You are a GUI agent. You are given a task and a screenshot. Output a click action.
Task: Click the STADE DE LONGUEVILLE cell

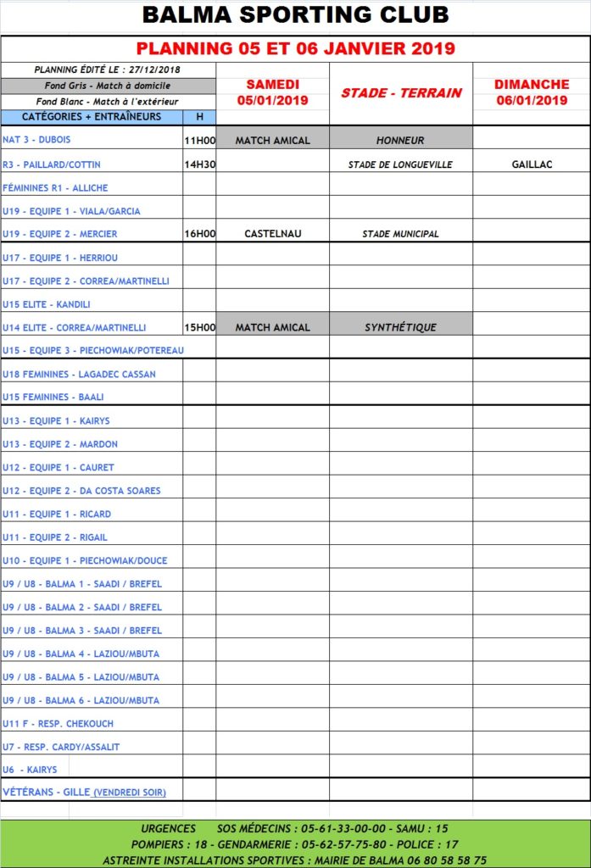click(400, 164)
